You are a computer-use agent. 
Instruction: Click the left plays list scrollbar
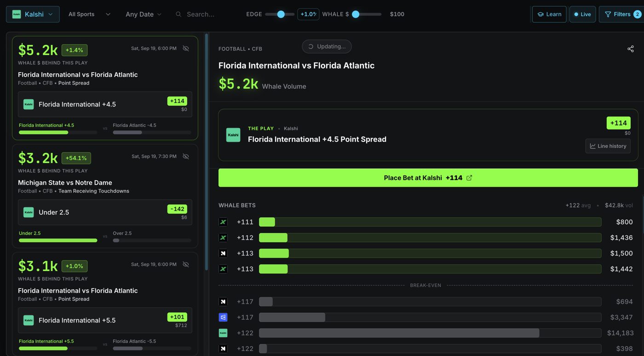point(207,152)
